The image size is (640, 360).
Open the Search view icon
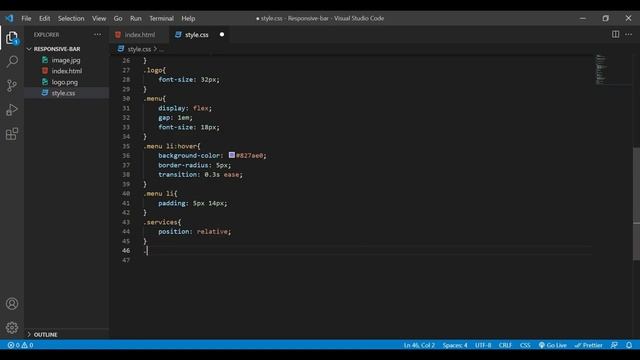pos(12,62)
